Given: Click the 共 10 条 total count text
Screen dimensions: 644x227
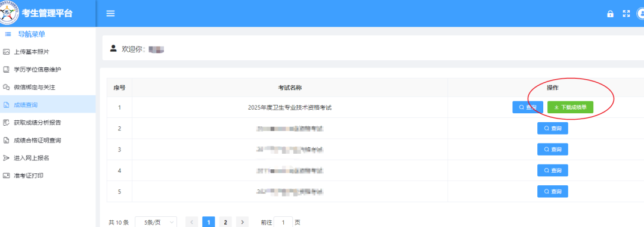Looking at the screenshot, I should (x=119, y=222).
